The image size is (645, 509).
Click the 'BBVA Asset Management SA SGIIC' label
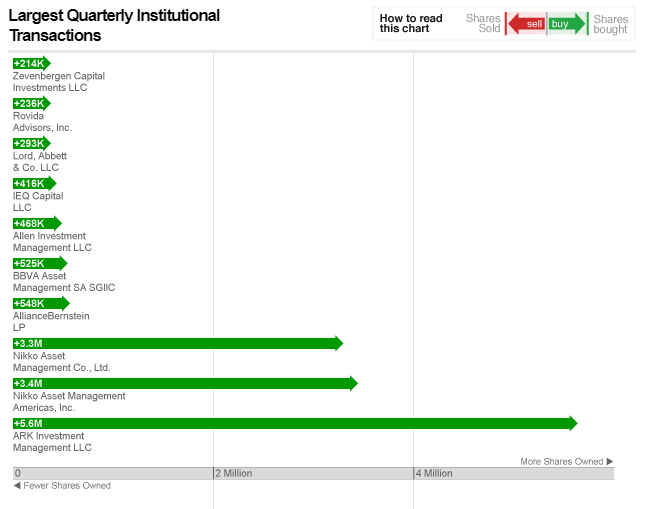(x=64, y=281)
